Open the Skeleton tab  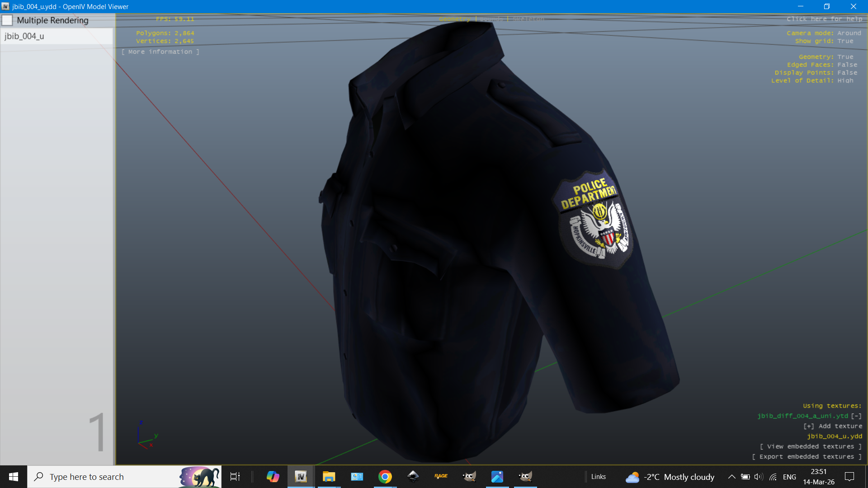pyautogui.click(x=528, y=19)
